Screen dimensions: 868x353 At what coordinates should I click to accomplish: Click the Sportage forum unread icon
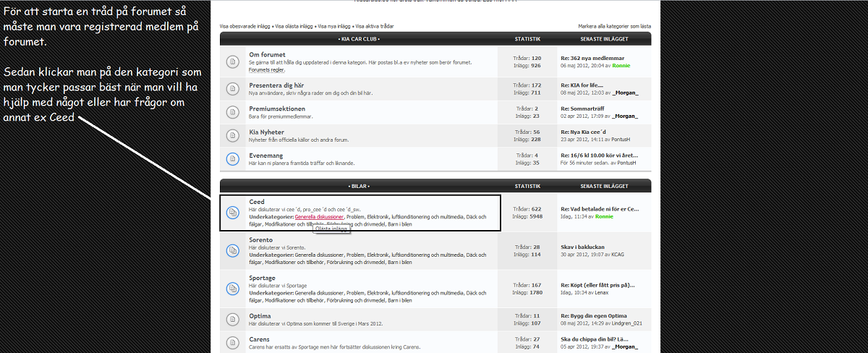pos(232,288)
